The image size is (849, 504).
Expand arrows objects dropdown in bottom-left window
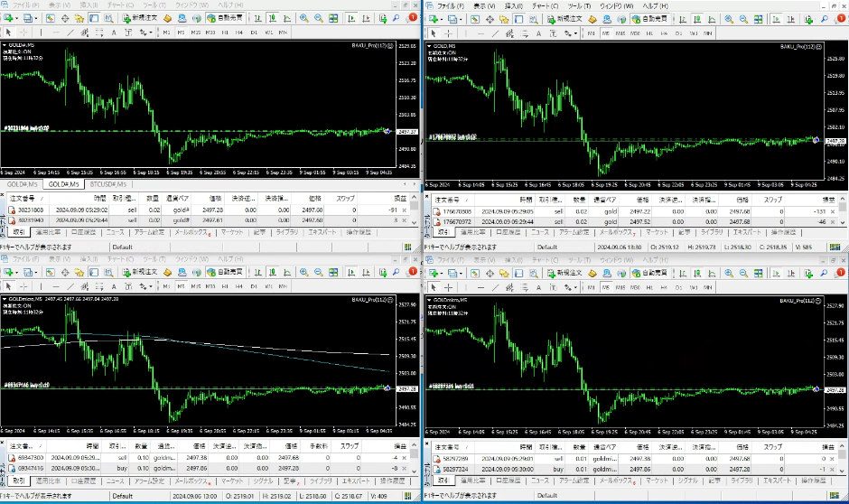point(151,287)
